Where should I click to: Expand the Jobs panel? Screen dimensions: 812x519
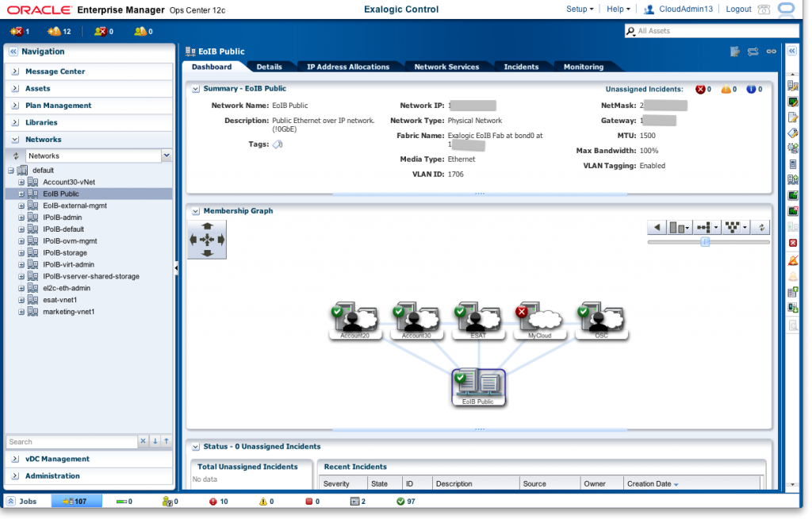[x=11, y=502]
